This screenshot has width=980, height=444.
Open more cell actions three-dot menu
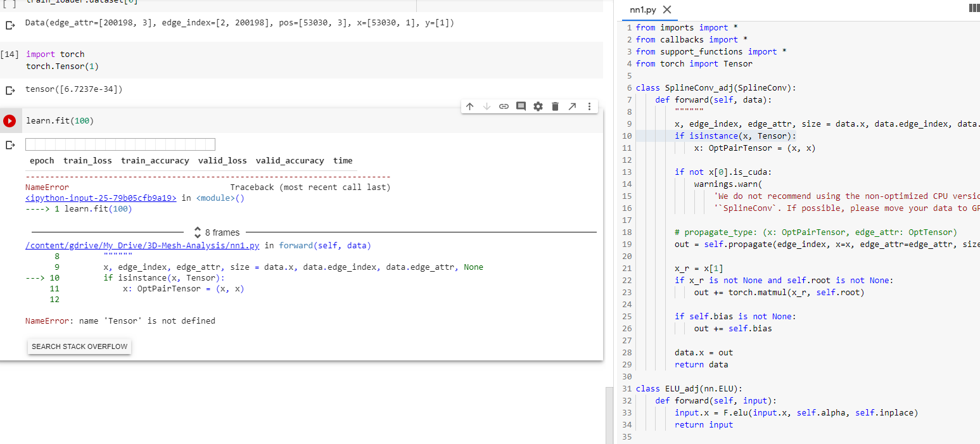[589, 106]
